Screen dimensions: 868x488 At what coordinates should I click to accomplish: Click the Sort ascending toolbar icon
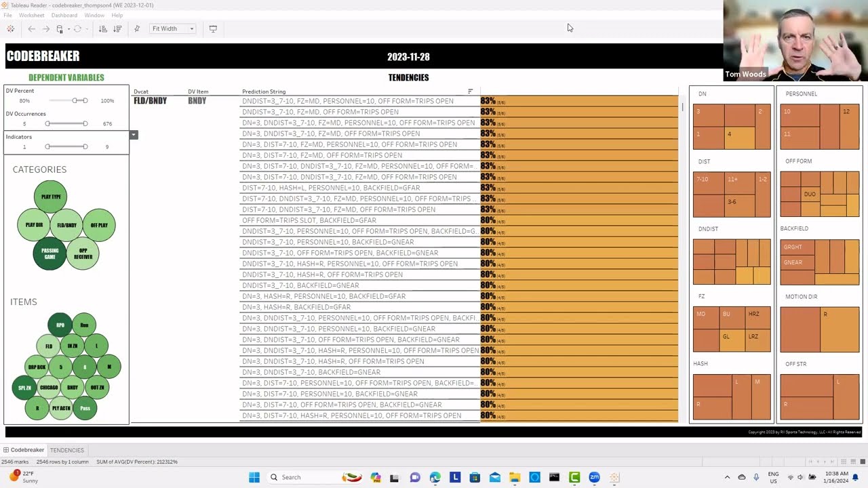[102, 28]
